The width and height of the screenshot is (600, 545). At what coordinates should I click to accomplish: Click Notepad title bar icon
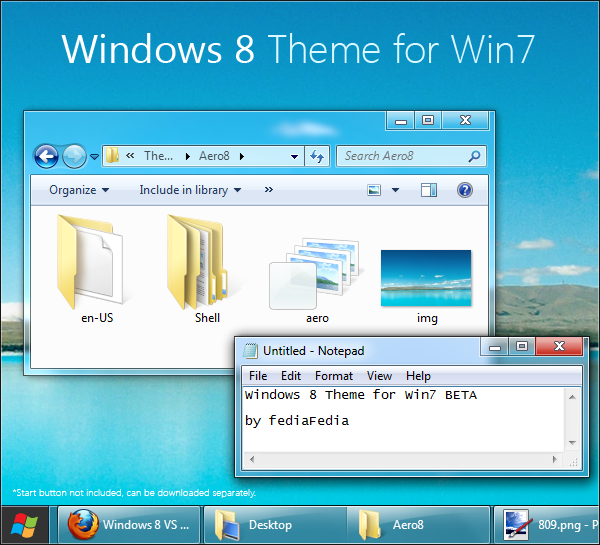251,351
